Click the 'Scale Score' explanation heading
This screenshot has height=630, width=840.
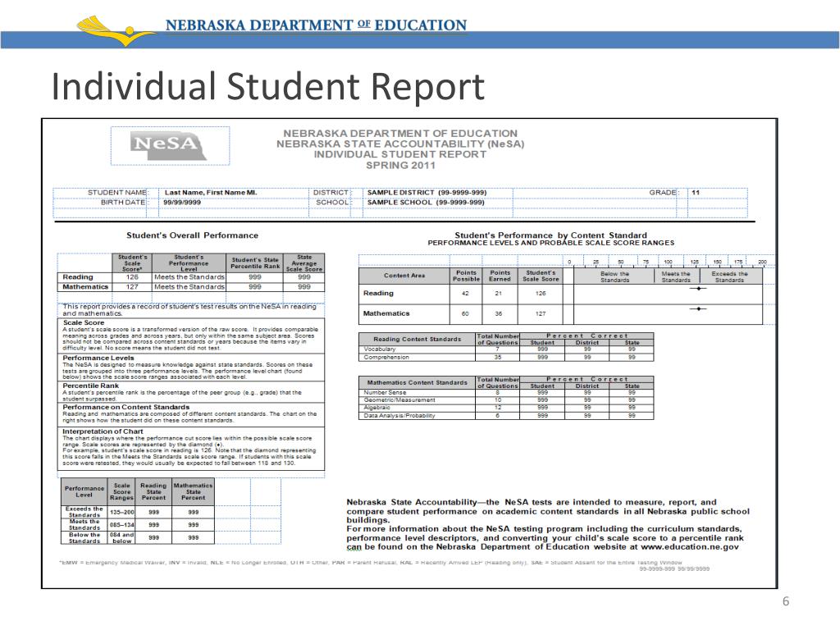[x=84, y=322]
